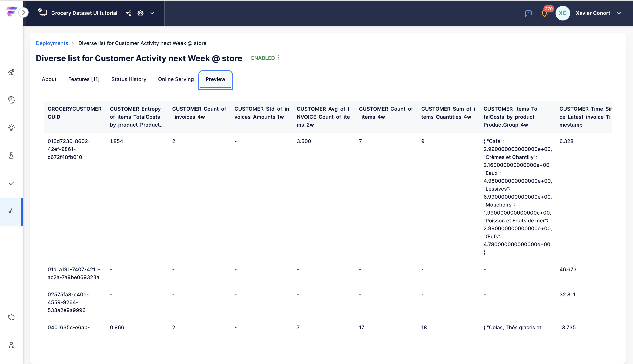Click the "Colas, Thés glacés et" cell
This screenshot has height=364, width=633.
click(x=512, y=327)
